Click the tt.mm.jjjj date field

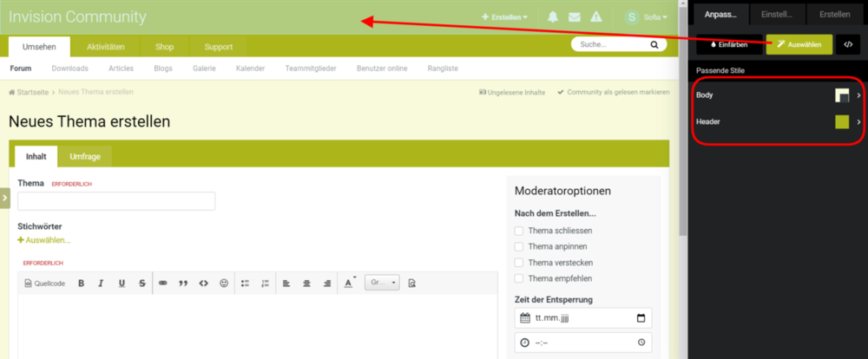coord(583,318)
